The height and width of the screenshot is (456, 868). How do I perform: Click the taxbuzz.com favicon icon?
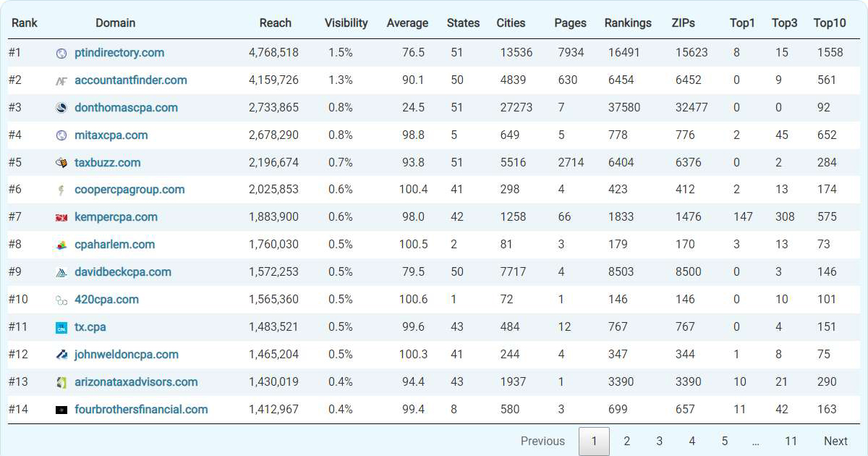61,163
